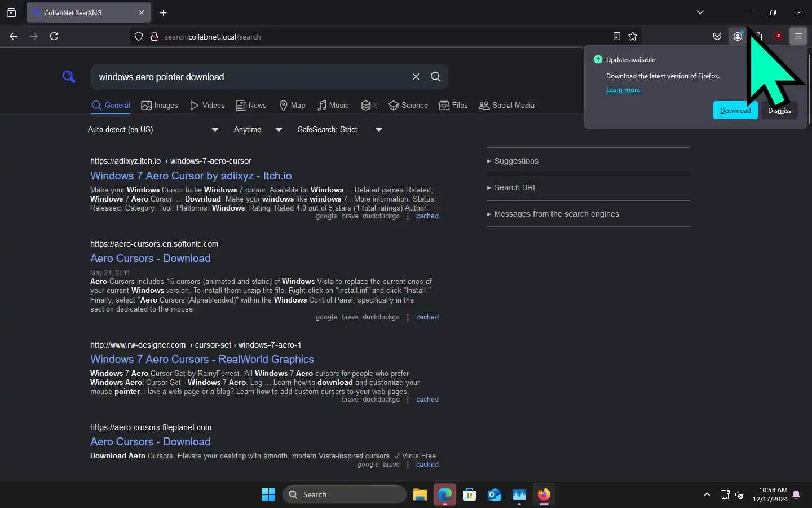Viewport: 812px width, 508px height.
Task: Open a new tab with plus button
Action: pyautogui.click(x=163, y=12)
